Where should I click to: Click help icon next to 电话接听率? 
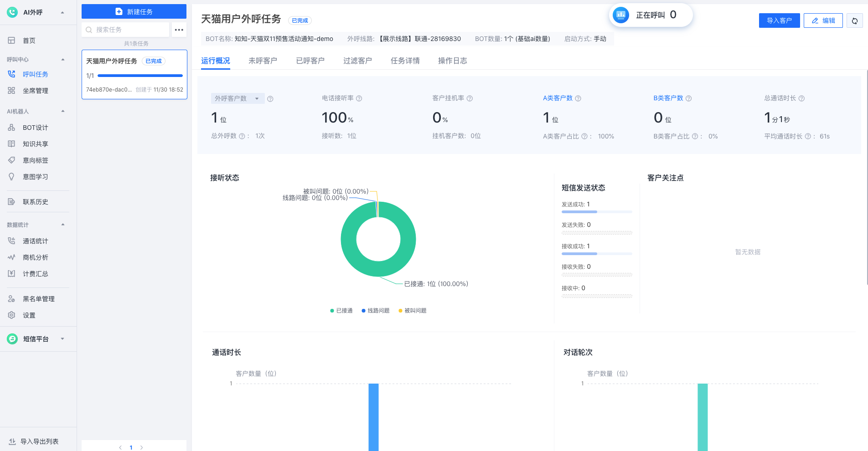pos(359,98)
